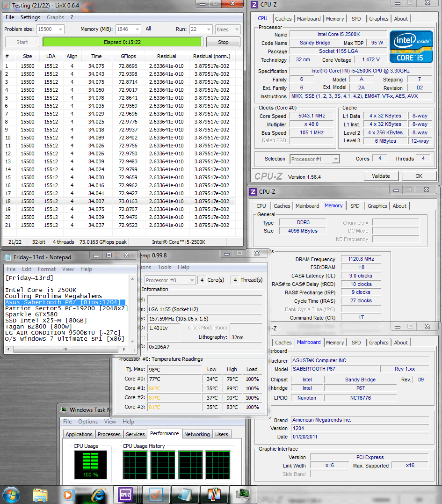Click the Notepad title bar icon
The width and height of the screenshot is (442, 504).
point(7,257)
